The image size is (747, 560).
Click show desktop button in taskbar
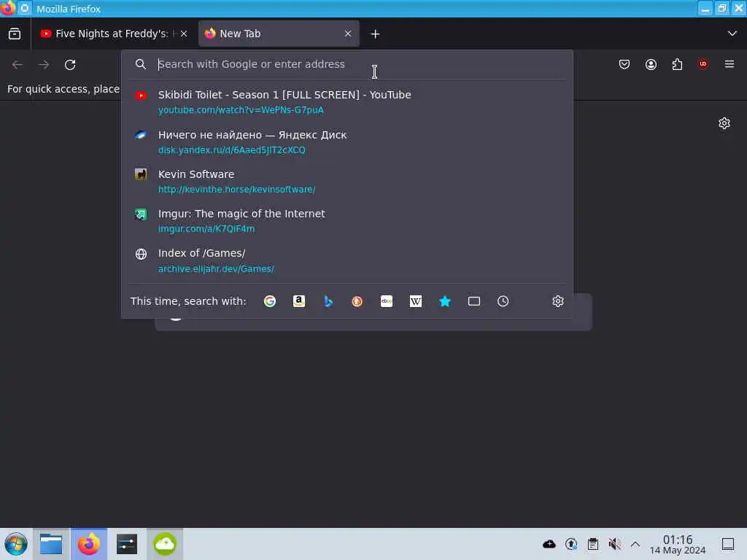pyautogui.click(x=727, y=544)
